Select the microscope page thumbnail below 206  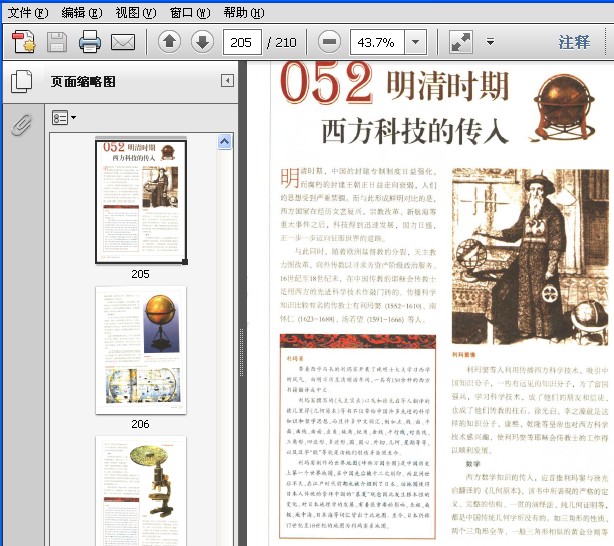(141, 491)
